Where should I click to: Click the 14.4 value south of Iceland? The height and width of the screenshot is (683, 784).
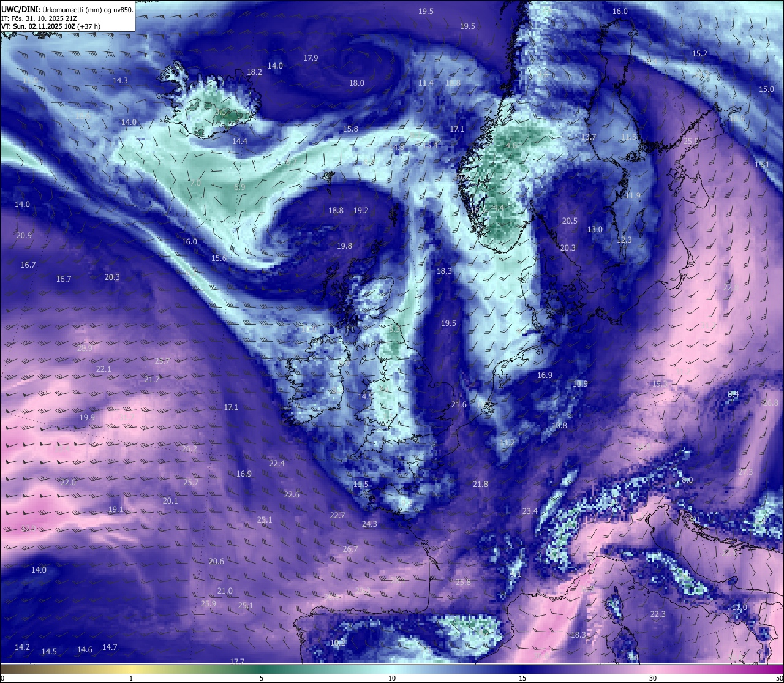pyautogui.click(x=239, y=142)
